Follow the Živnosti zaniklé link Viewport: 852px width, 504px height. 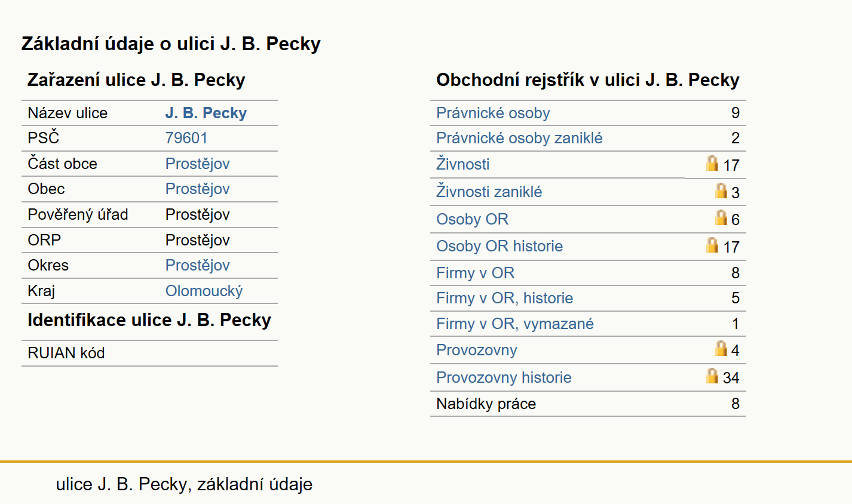[489, 192]
